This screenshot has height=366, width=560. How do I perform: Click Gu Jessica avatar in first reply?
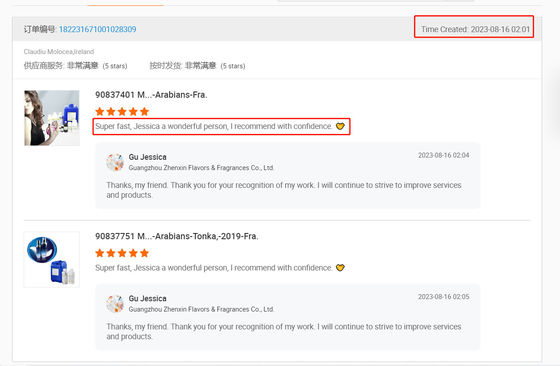click(x=115, y=162)
